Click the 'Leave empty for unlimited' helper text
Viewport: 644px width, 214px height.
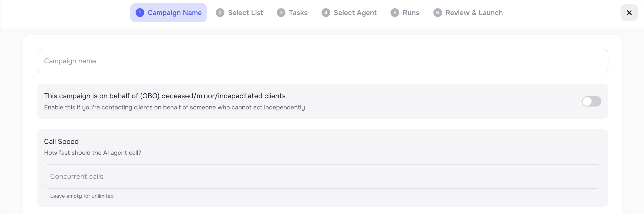click(x=82, y=196)
